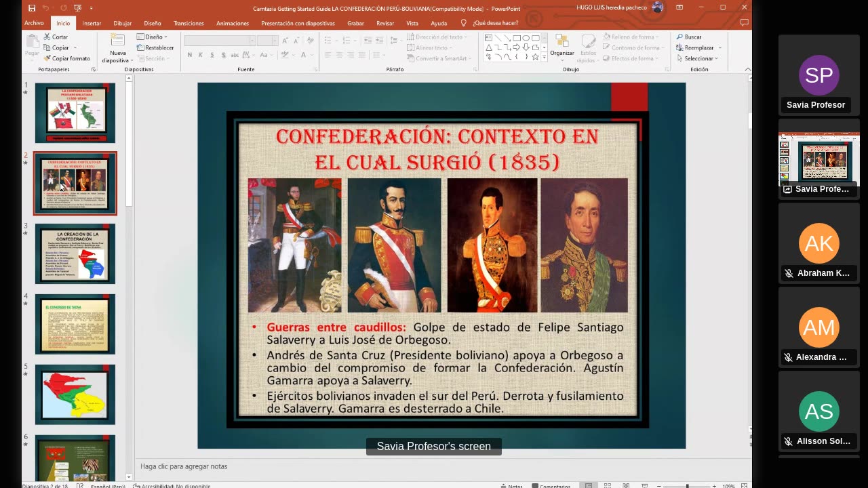This screenshot has height=488, width=868.
Task: Switch to slide sorter view in status bar
Action: tap(608, 485)
